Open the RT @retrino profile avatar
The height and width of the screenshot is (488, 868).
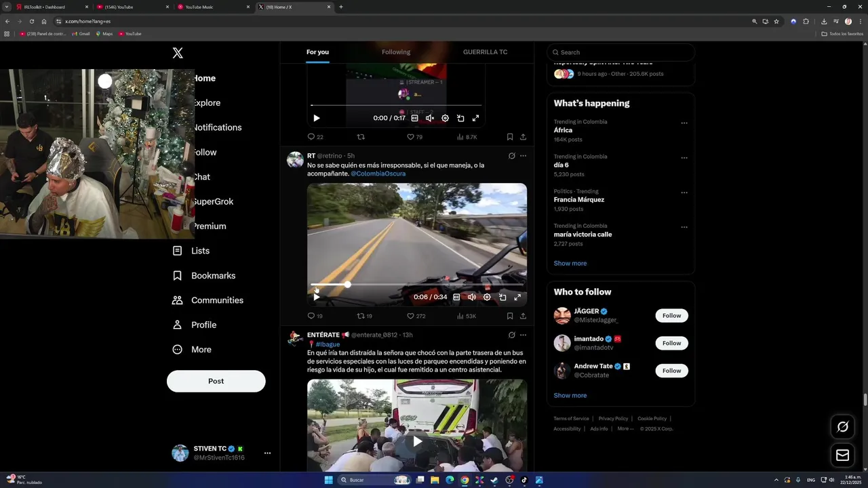point(295,160)
